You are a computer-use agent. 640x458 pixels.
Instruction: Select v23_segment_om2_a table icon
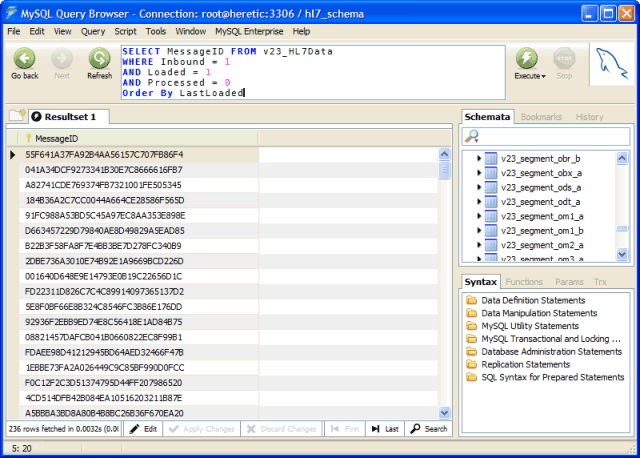click(x=491, y=245)
